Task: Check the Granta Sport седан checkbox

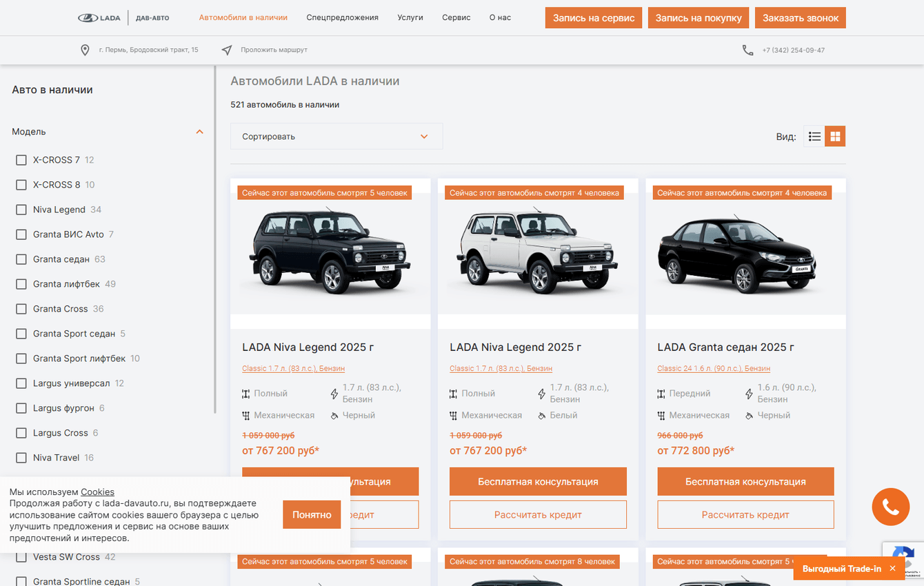Action: point(21,334)
